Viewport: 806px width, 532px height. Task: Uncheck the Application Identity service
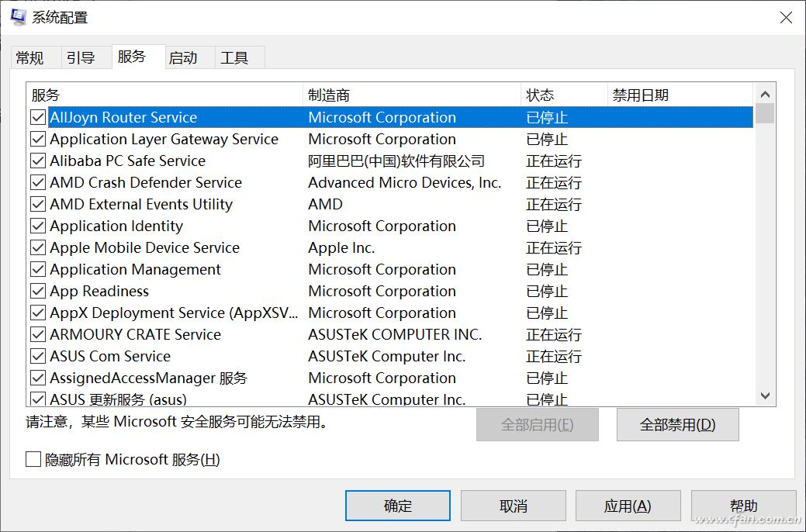(36, 226)
